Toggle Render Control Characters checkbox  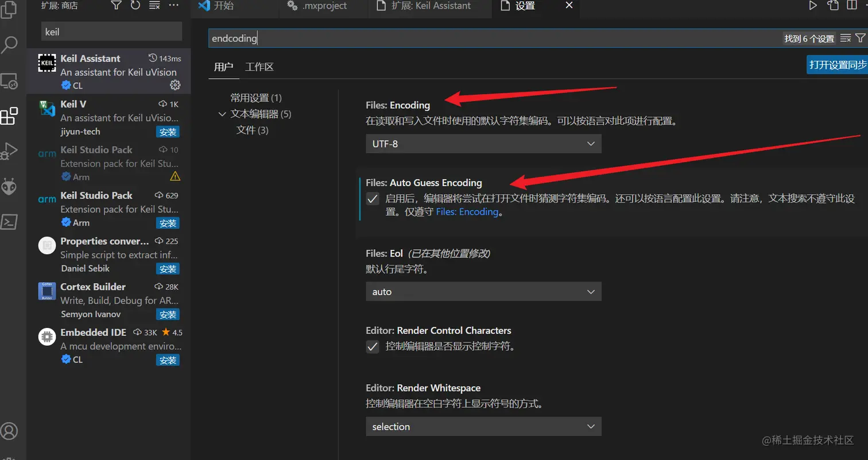(x=373, y=347)
